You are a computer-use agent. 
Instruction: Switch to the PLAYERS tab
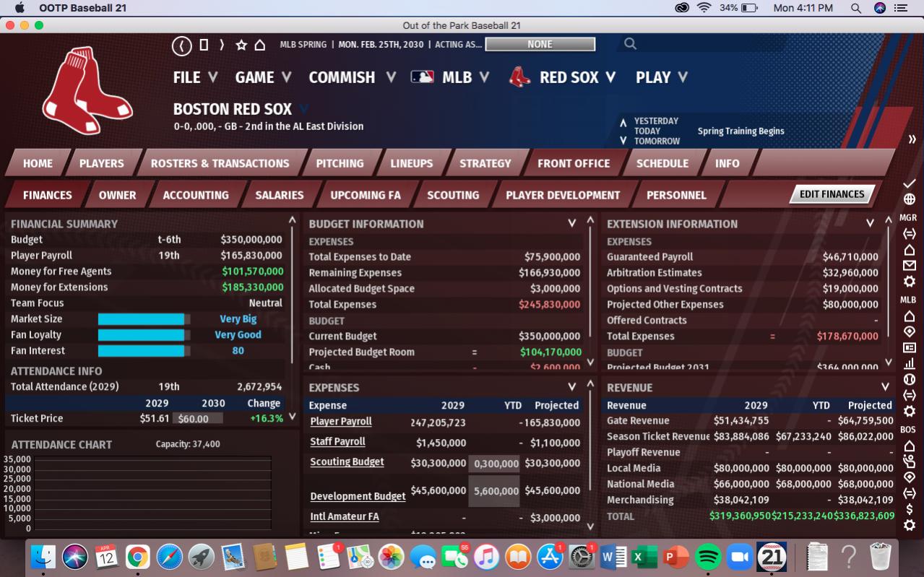pyautogui.click(x=102, y=163)
